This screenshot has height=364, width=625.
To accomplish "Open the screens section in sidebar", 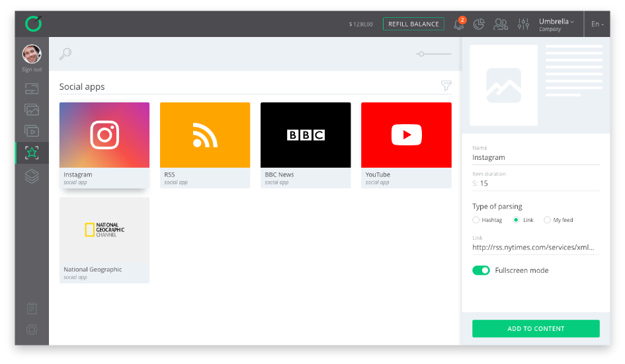I will (x=32, y=89).
